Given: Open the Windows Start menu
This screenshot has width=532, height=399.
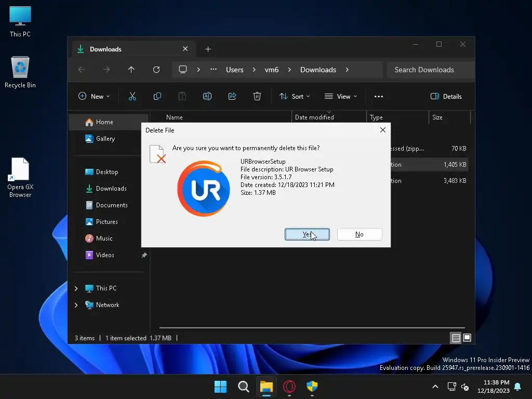Looking at the screenshot, I should pyautogui.click(x=220, y=387).
